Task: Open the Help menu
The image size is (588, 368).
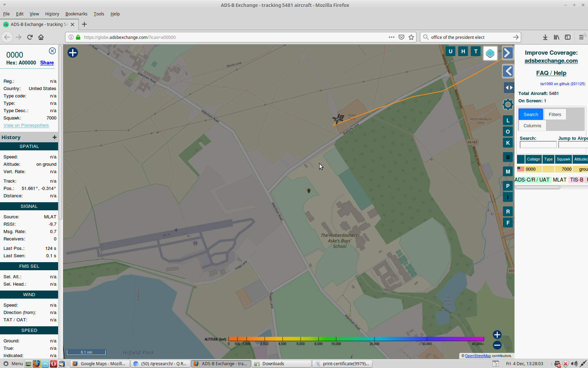Action: 115,14
